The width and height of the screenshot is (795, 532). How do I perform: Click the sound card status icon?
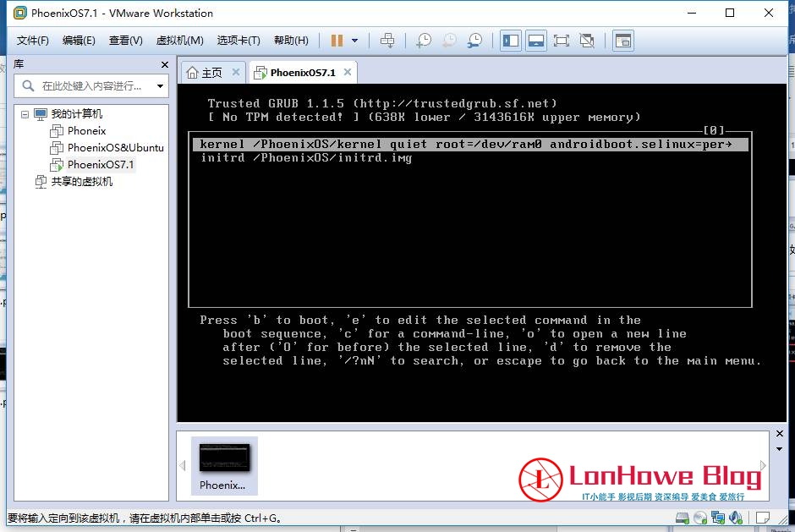point(736,518)
